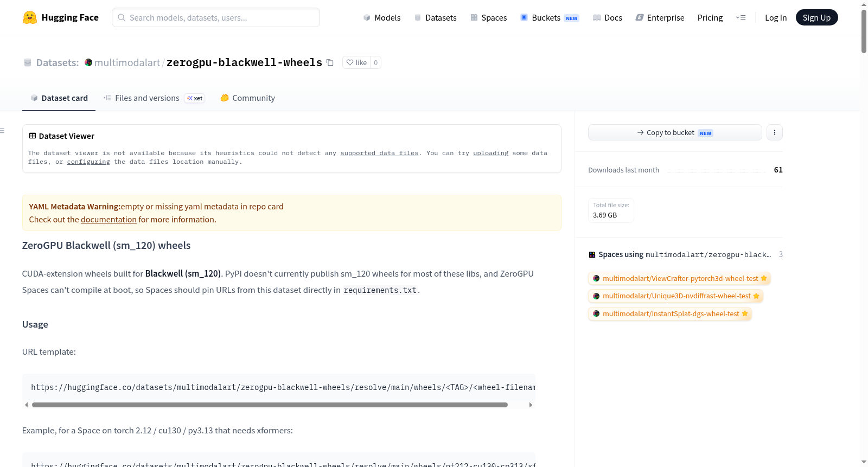The width and height of the screenshot is (868, 467).
Task: Open the three-dot more options menu
Action: [775, 132]
